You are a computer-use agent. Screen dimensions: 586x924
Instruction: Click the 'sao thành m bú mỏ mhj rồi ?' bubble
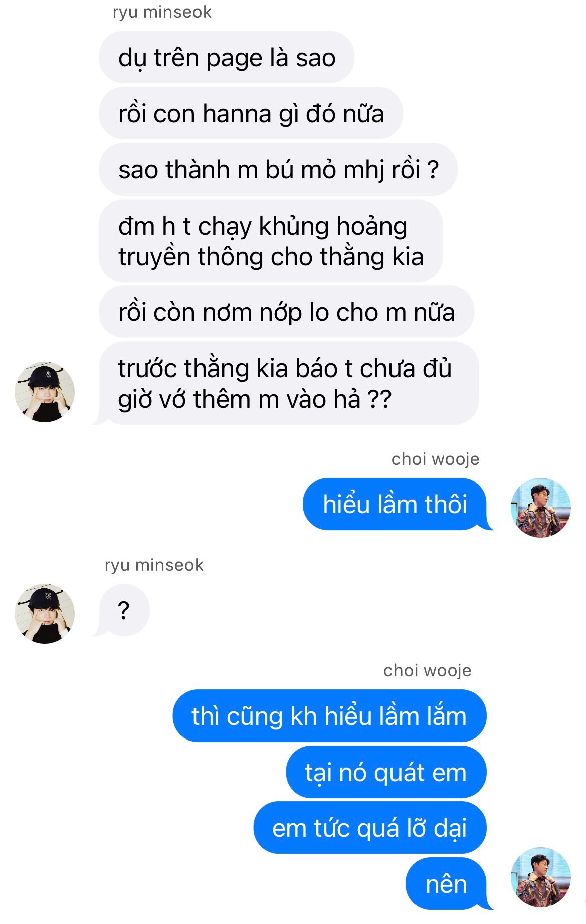click(278, 169)
